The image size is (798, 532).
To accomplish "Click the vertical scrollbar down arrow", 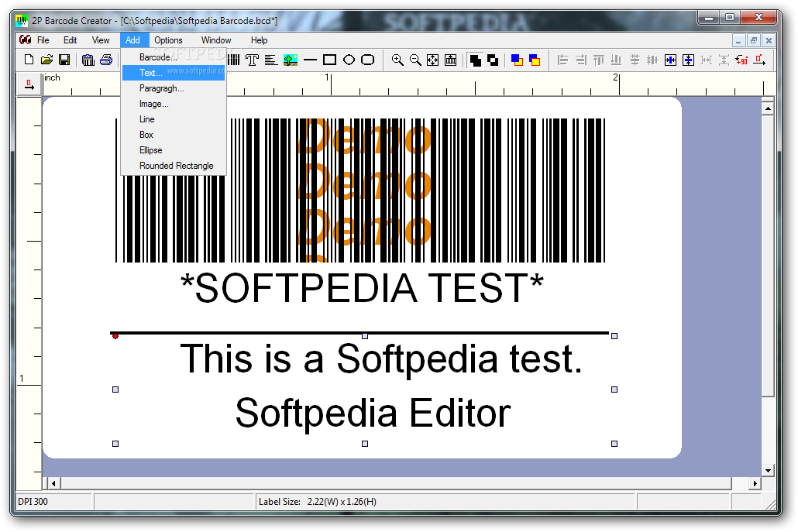I will [x=768, y=471].
